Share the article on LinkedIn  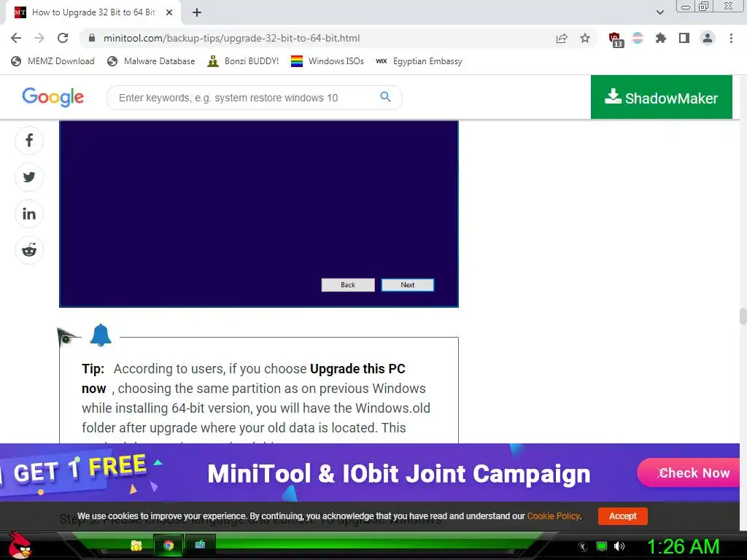pyautogui.click(x=29, y=214)
